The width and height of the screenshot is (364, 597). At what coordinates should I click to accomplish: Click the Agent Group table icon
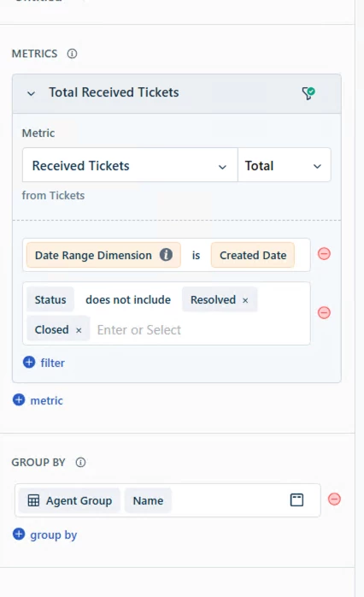click(x=33, y=500)
